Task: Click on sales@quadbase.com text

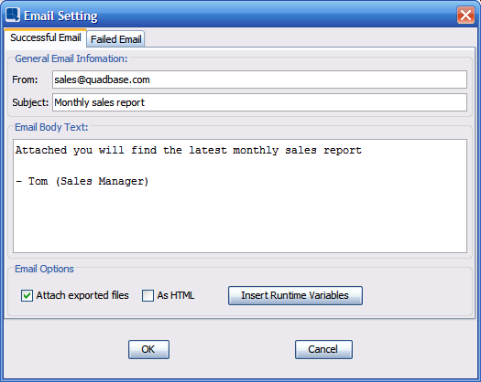Action: click(102, 80)
